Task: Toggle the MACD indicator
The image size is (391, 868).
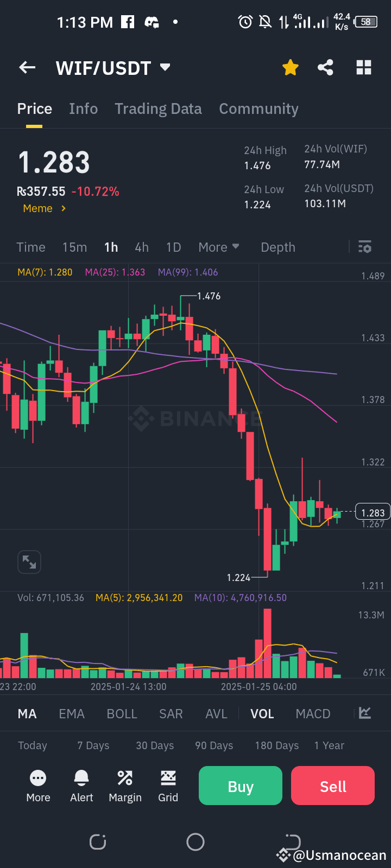Action: click(x=313, y=713)
